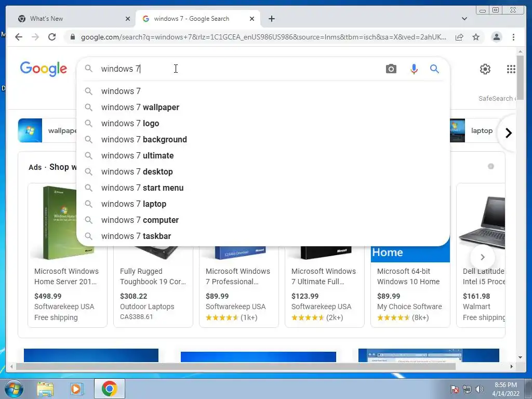
Task: Click the SafeSearch label
Action: click(x=497, y=98)
